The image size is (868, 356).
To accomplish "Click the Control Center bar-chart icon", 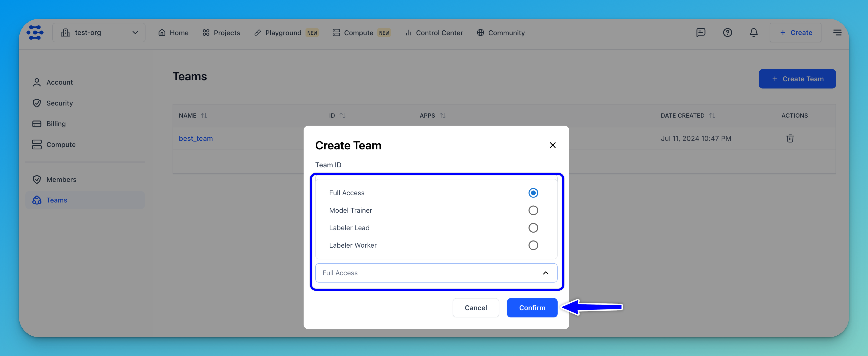I will pos(408,33).
